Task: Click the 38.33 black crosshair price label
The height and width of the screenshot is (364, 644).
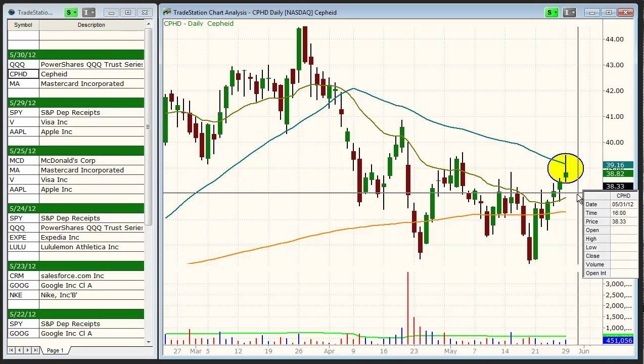Action: tap(618, 187)
